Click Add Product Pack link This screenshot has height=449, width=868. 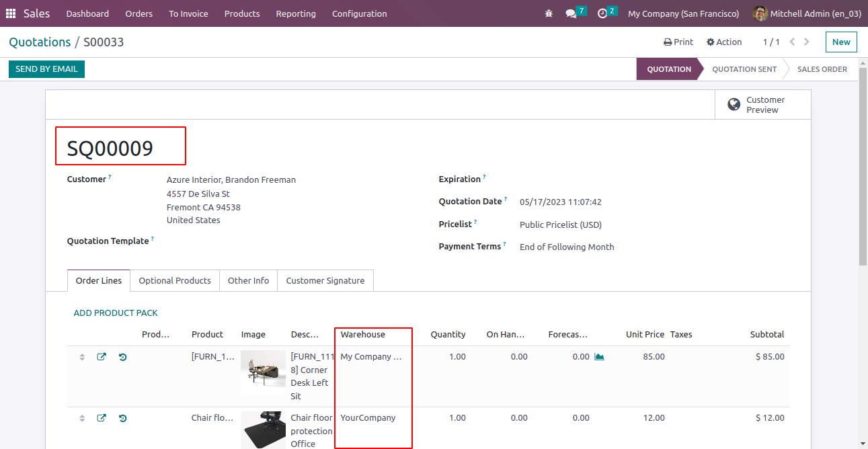point(116,313)
